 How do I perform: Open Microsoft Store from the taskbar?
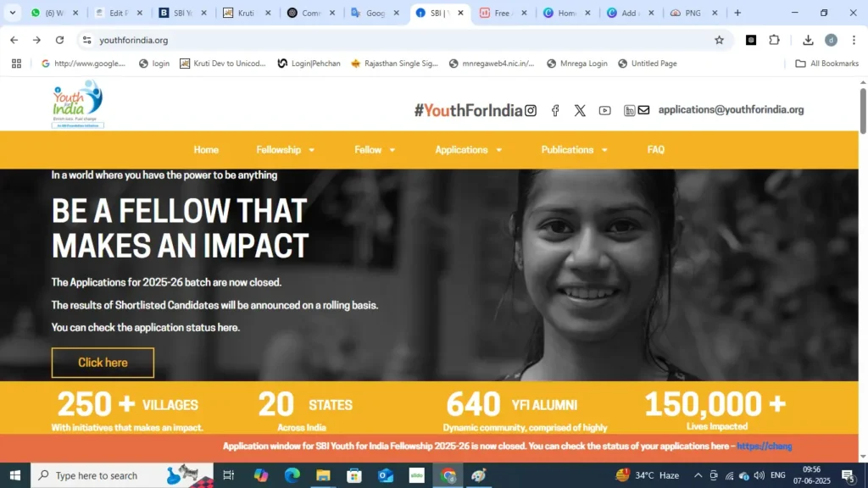tap(354, 475)
